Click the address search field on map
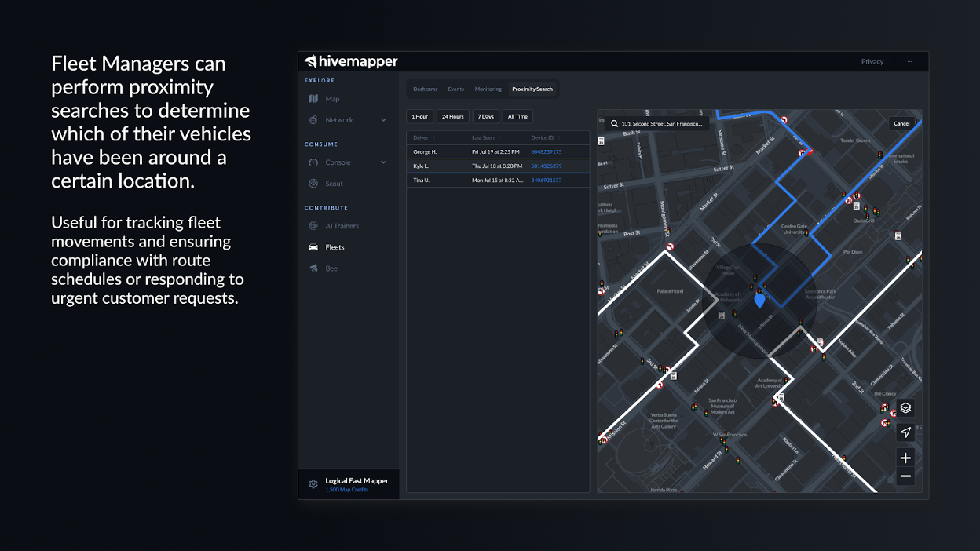 tap(657, 123)
